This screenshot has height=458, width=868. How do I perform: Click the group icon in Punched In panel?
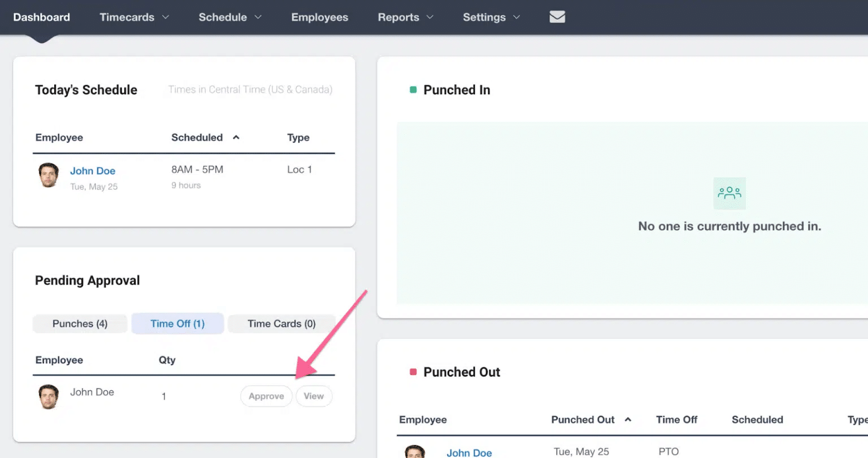point(729,193)
